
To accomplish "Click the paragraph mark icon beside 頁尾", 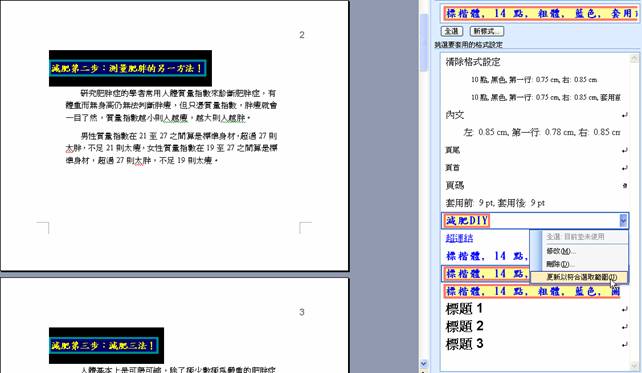I will pyautogui.click(x=624, y=150).
